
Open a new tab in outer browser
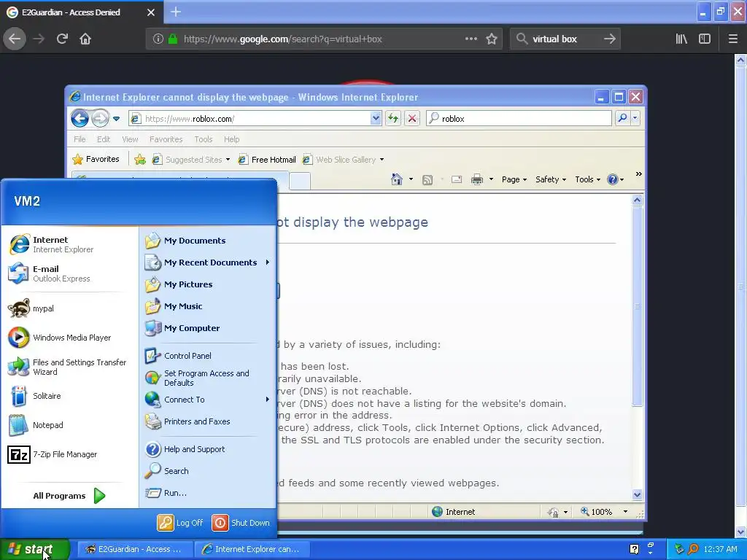click(x=176, y=12)
